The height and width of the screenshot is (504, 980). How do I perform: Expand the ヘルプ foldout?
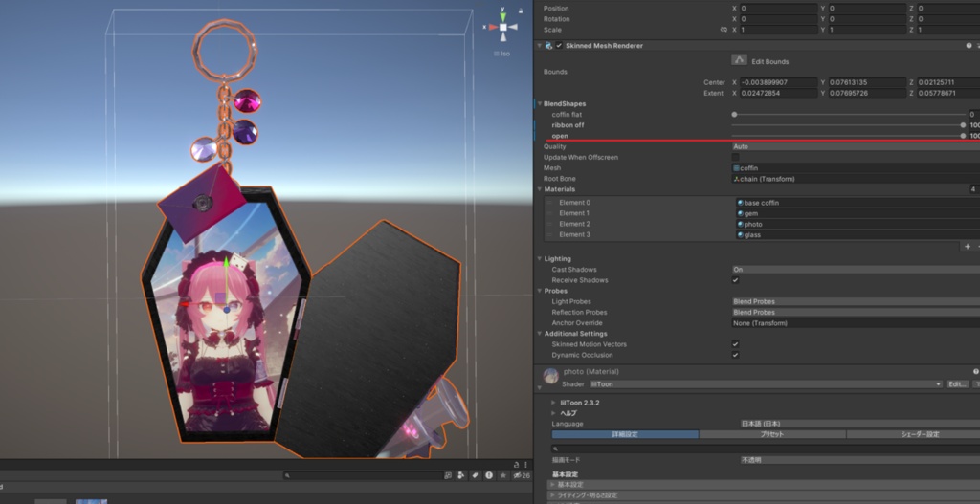(554, 413)
